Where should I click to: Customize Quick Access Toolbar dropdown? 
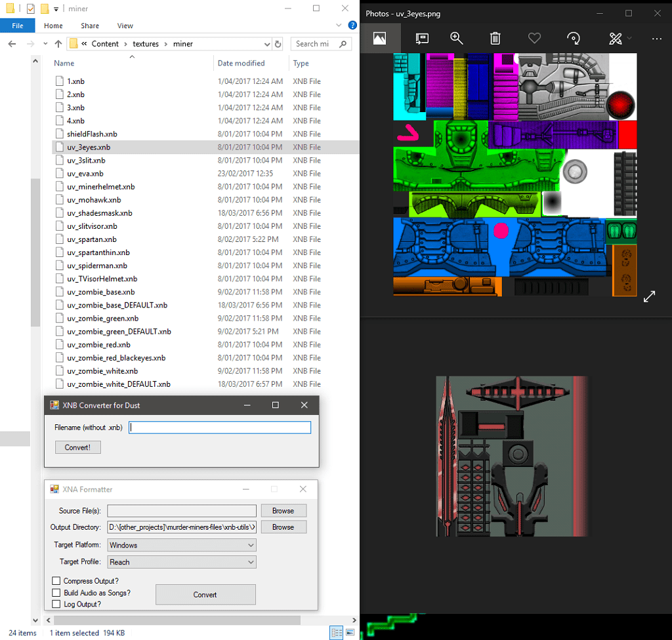click(56, 9)
